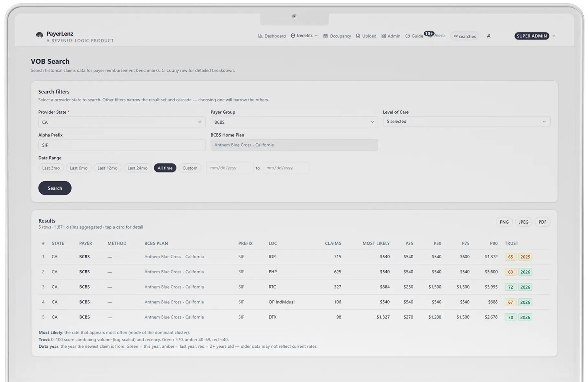
Task: Click the VOB Search heading
Action: tap(50, 62)
